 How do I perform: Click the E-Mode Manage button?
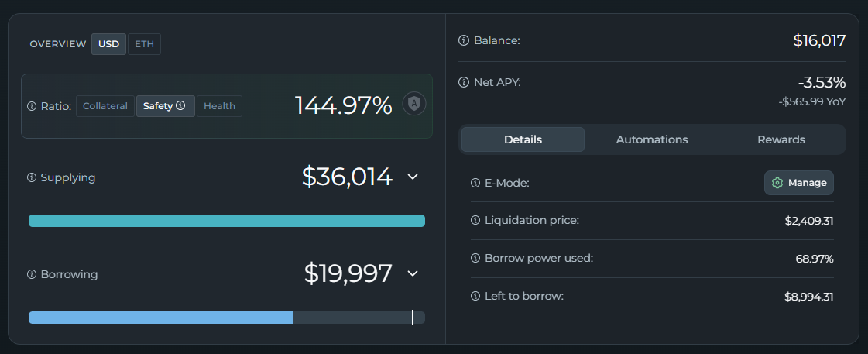click(x=799, y=183)
